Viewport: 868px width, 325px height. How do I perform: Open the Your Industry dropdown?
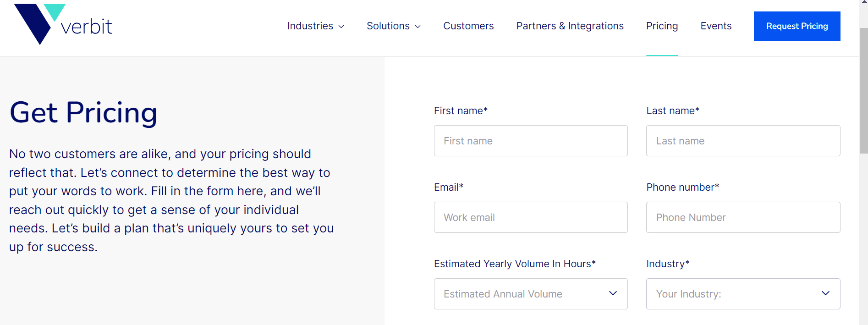pyautogui.click(x=742, y=294)
